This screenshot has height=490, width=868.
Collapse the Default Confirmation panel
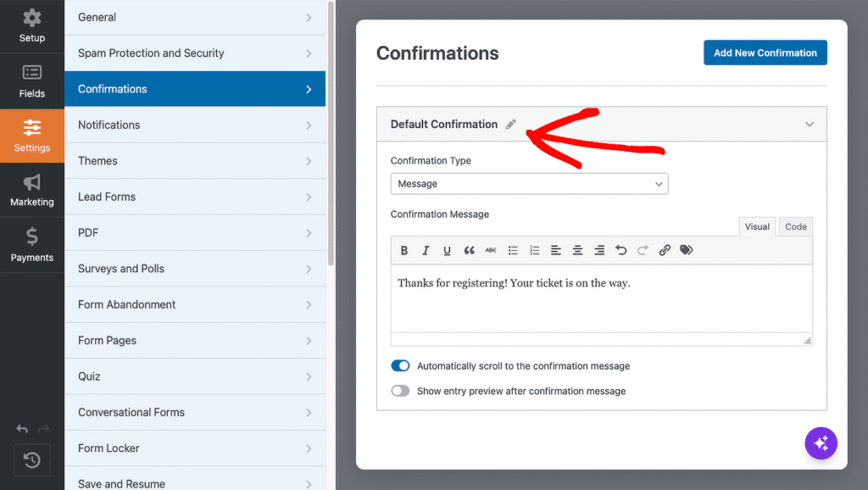click(810, 124)
